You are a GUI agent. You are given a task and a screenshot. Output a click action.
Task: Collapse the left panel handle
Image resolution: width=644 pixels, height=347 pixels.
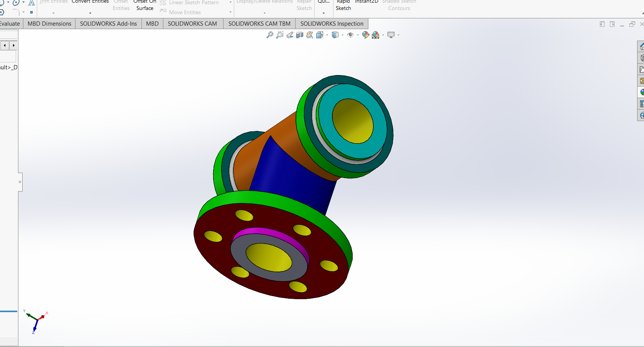[x=20, y=182]
